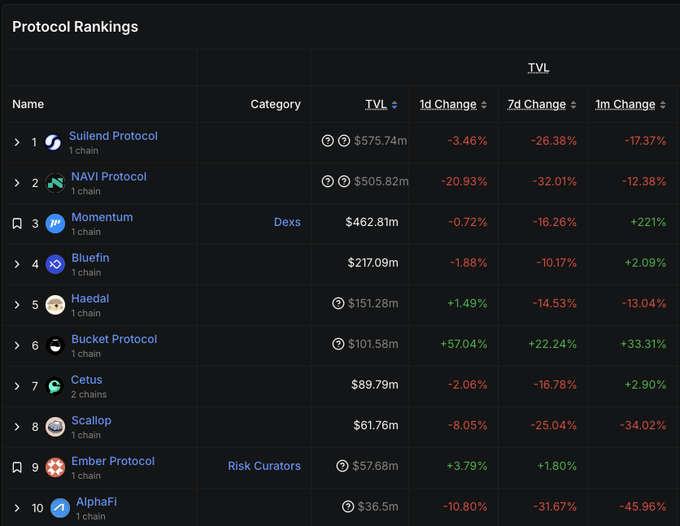
Task: Click the Momentum logo icon
Action: click(55, 223)
